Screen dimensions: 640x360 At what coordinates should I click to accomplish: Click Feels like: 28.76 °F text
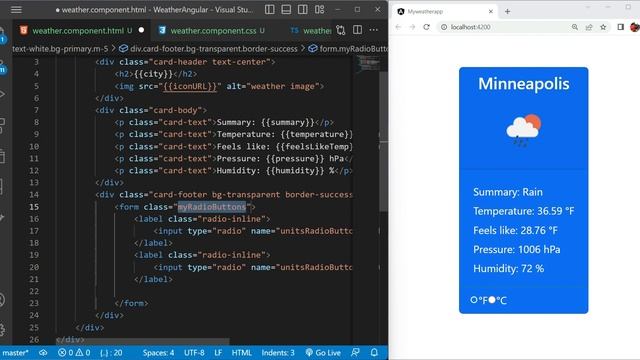coord(515,230)
